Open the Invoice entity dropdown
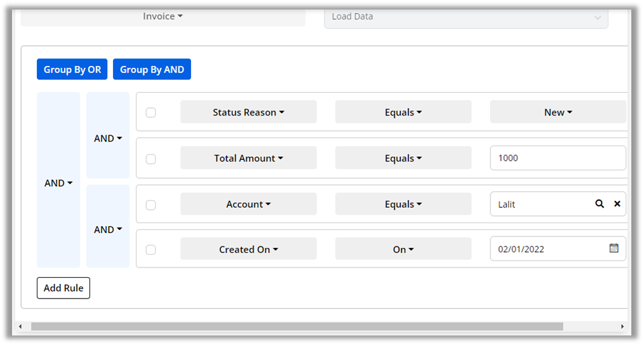Screen dimensions: 644x345 point(163,17)
